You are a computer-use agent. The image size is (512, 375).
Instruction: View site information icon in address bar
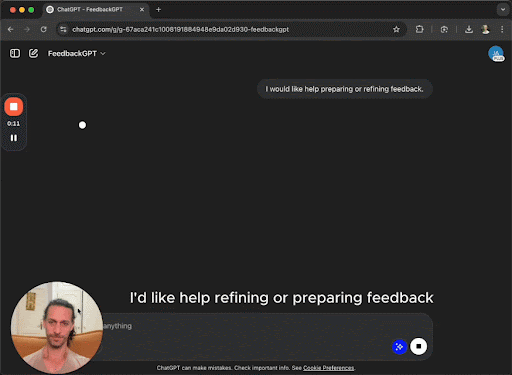pyautogui.click(x=63, y=29)
